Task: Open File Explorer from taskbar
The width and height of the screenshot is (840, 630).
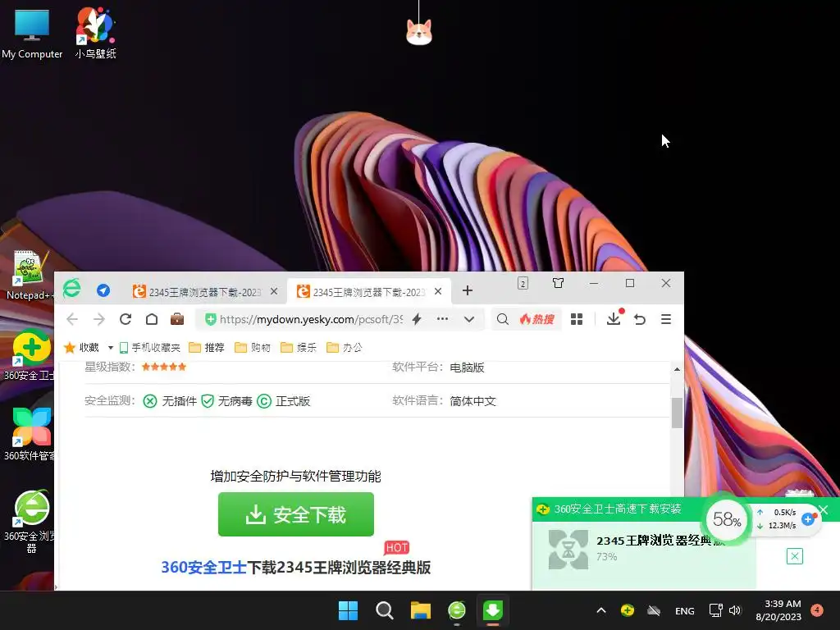Action: coord(421,610)
